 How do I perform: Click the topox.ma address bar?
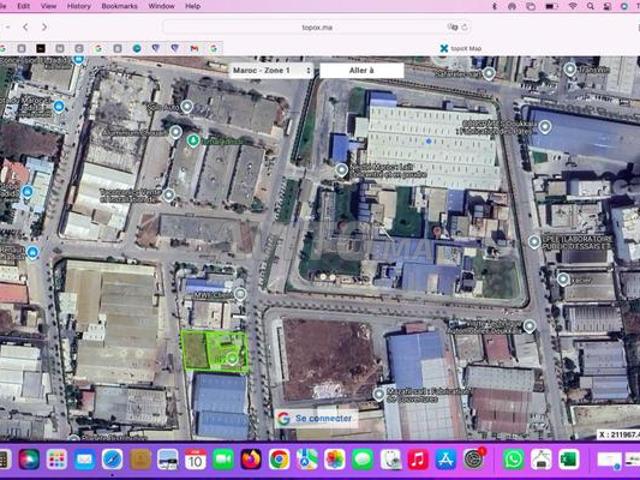pos(316,27)
